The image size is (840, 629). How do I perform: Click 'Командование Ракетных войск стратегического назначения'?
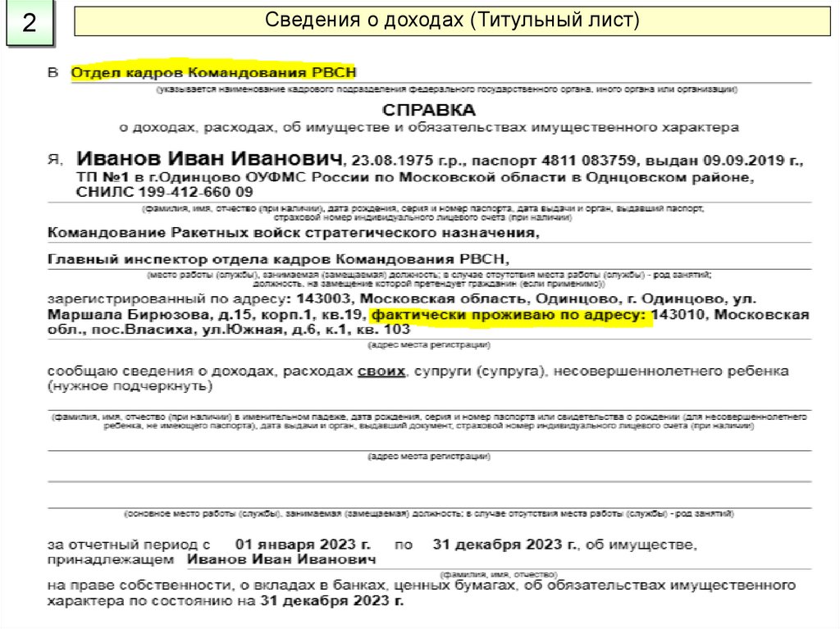pyautogui.click(x=293, y=233)
